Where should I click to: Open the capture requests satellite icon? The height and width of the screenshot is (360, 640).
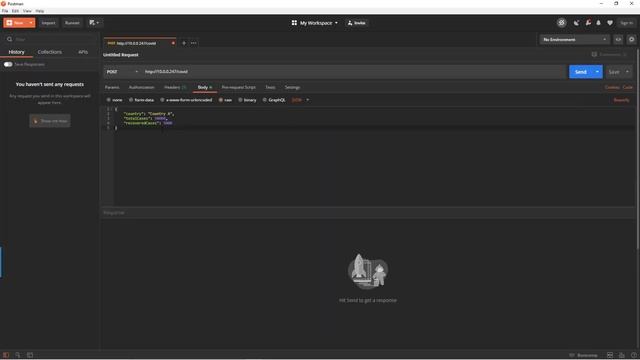point(576,23)
